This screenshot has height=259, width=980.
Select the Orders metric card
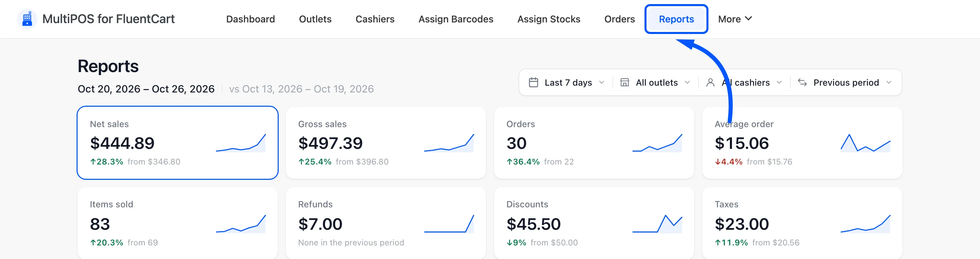[594, 143]
